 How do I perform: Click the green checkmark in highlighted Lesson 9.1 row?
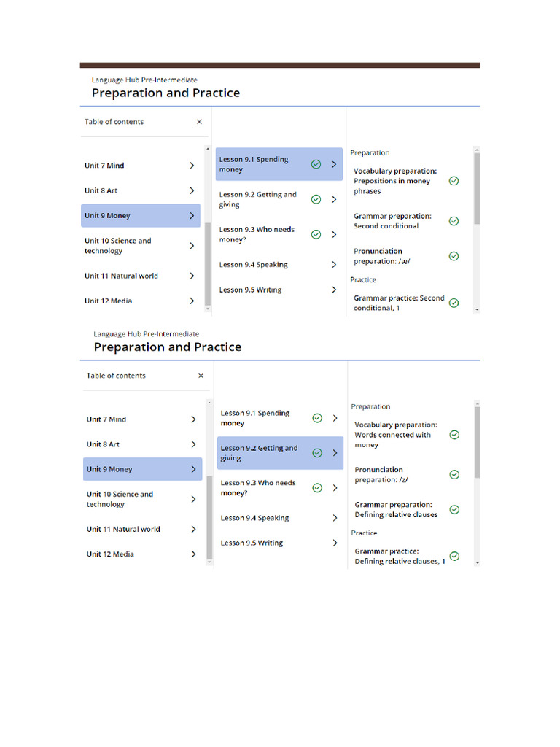[316, 164]
